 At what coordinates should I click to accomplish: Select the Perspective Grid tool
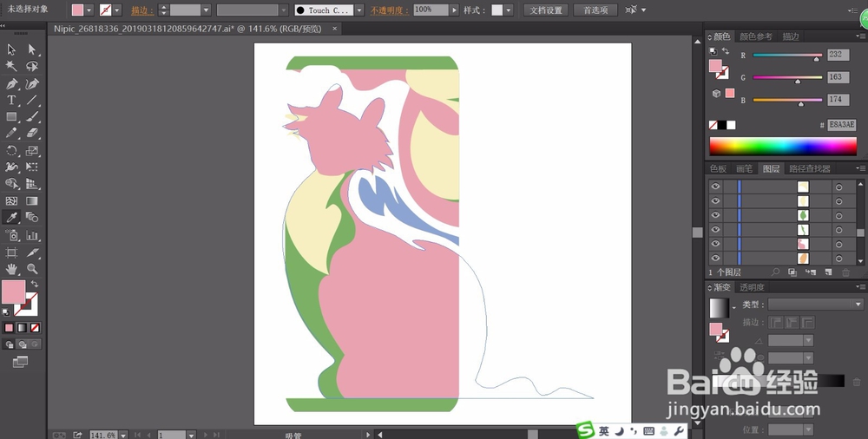pos(32,183)
